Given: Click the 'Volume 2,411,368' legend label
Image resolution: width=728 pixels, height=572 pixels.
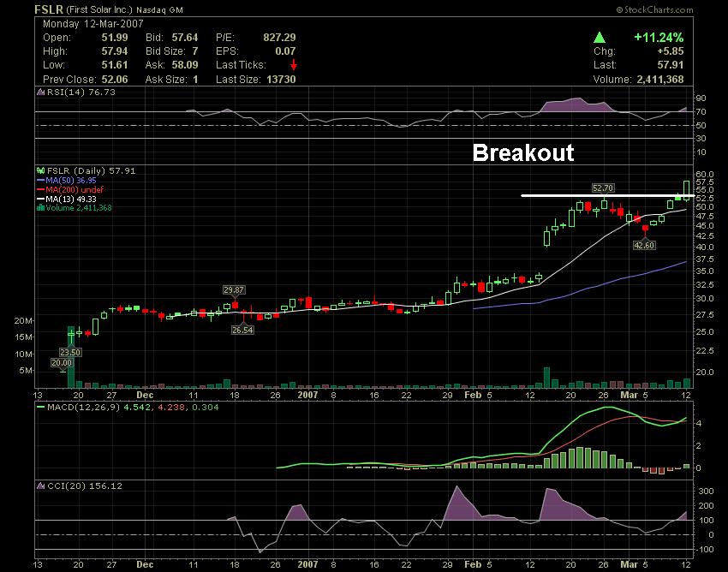Looking at the screenshot, I should point(79,208).
